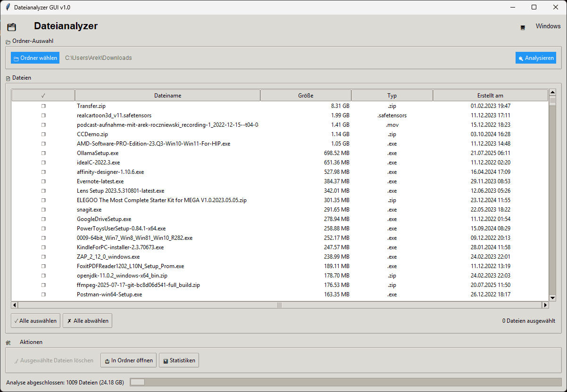Click the Windows theme label in the title area
The width and height of the screenshot is (567, 392).
[x=548, y=26]
